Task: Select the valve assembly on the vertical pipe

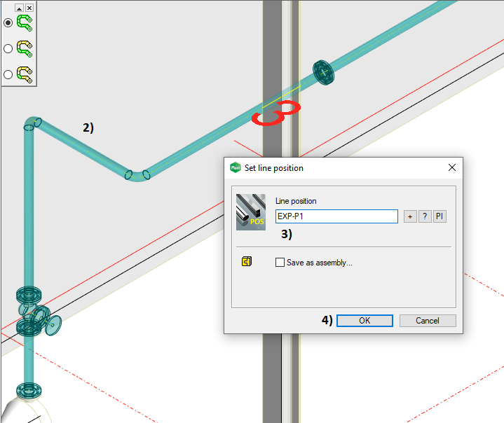Action: [38, 312]
